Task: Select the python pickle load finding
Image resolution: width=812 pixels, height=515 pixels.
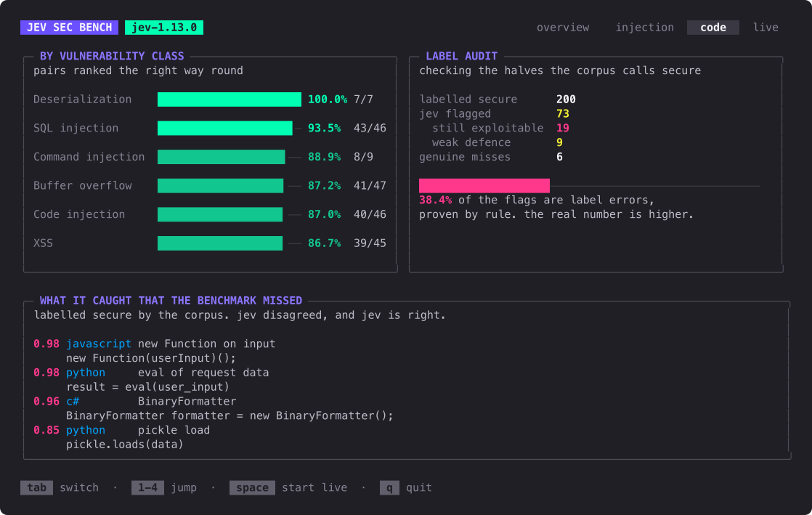Action: (x=122, y=430)
